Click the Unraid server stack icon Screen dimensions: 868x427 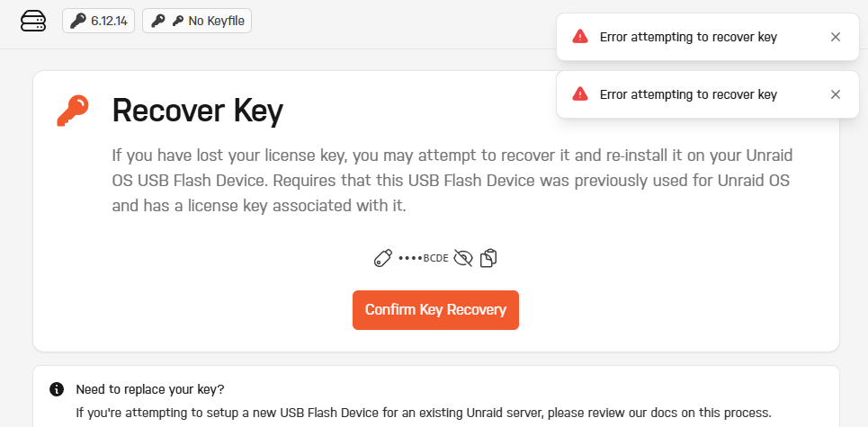33,22
